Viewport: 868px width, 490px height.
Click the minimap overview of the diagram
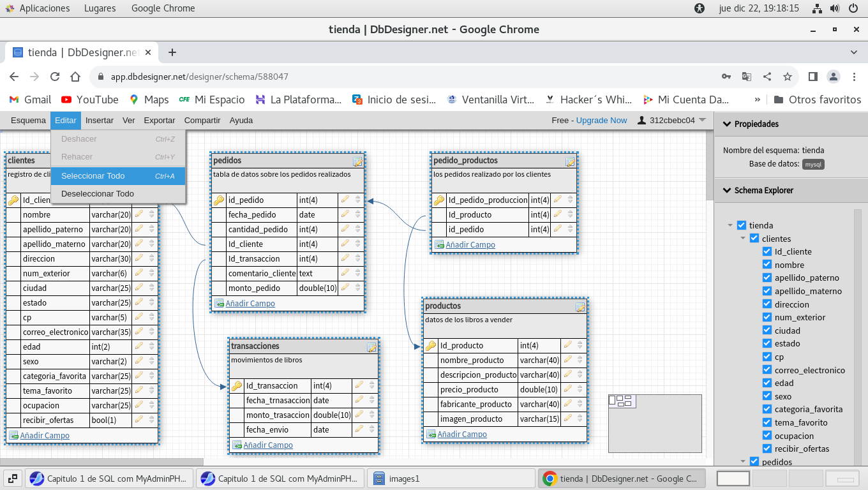pos(655,423)
